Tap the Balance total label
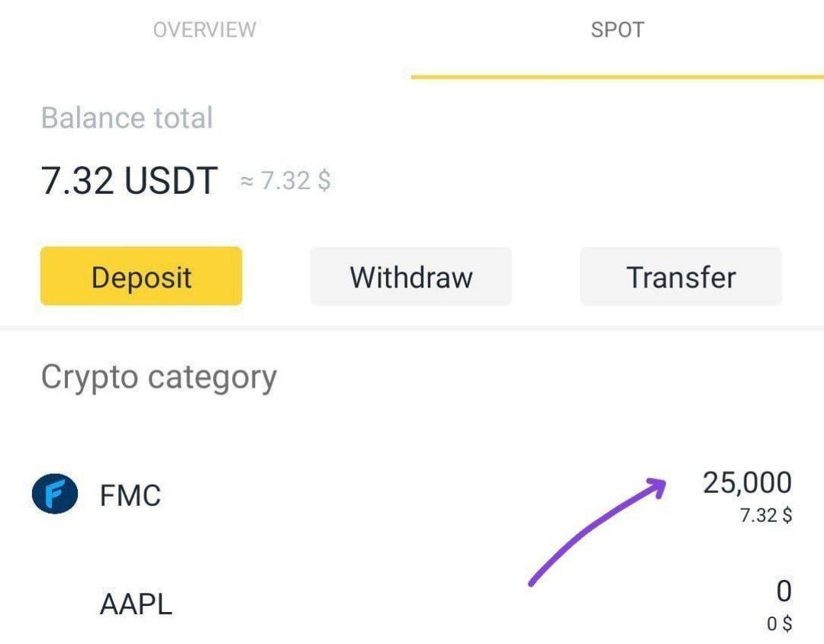824x644 pixels. (x=127, y=118)
